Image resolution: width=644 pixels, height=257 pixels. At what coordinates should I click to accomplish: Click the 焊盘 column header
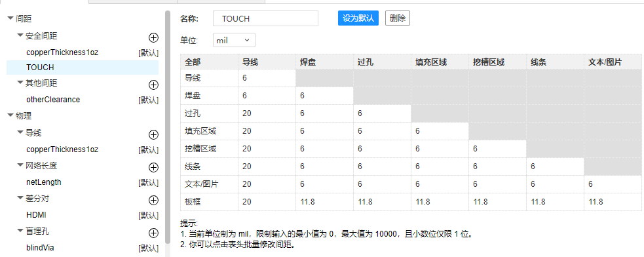[324, 62]
